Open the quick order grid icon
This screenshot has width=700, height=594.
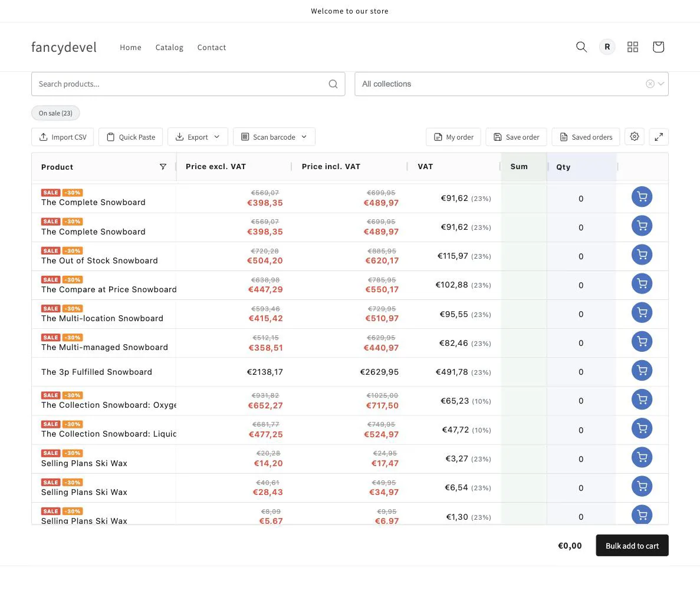(x=632, y=47)
